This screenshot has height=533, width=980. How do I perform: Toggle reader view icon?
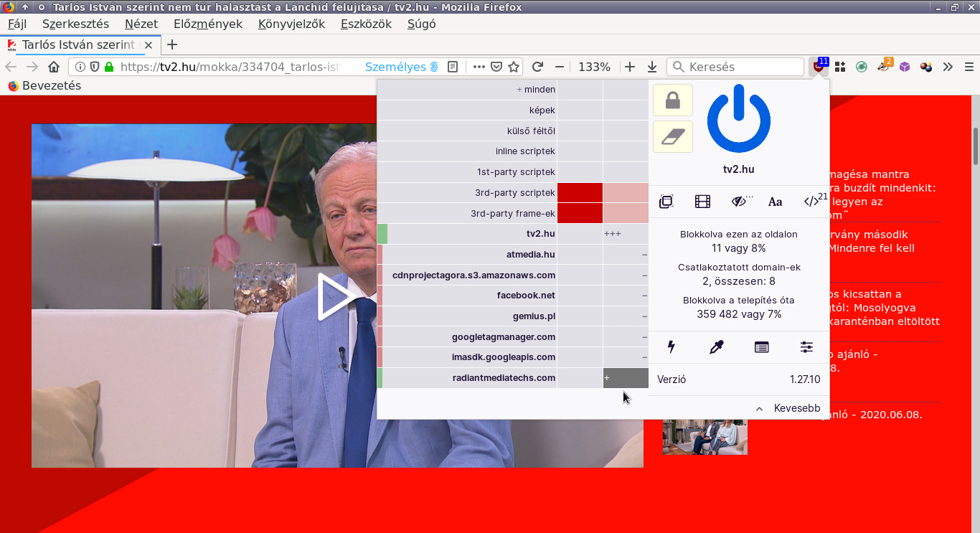tap(453, 67)
